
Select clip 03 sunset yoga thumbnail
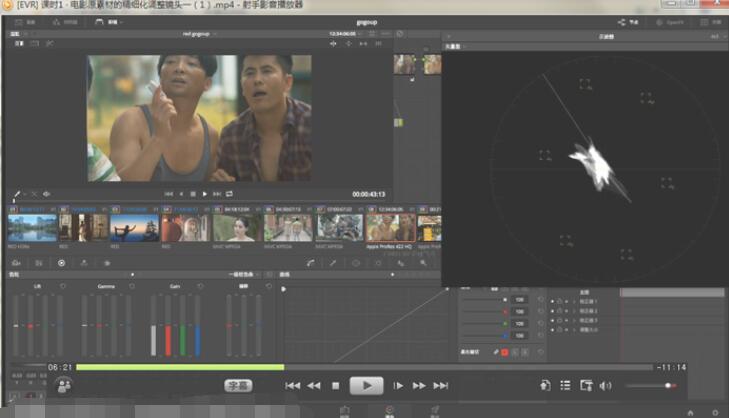pos(134,228)
